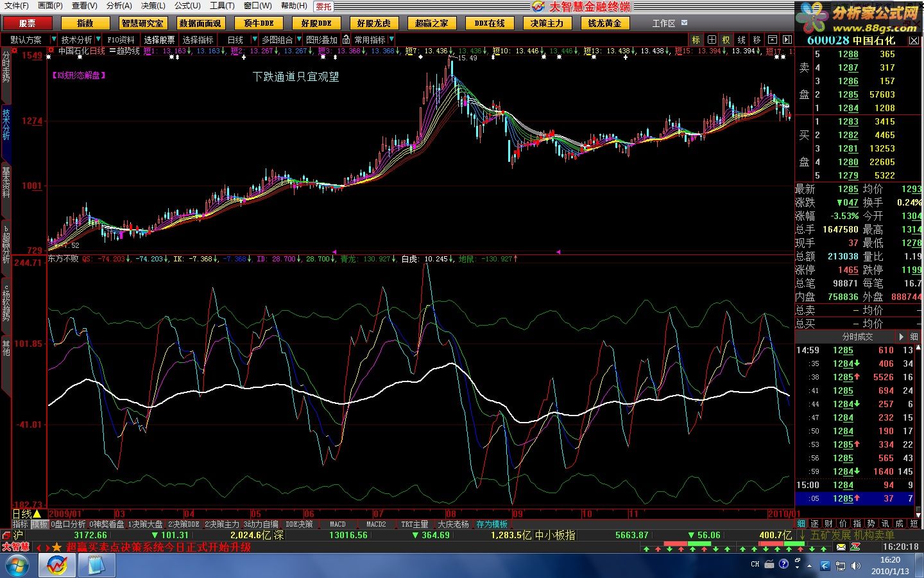This screenshot has width=924, height=578.
Task: Open the mail envelope icon in status bar
Action: coord(841,547)
